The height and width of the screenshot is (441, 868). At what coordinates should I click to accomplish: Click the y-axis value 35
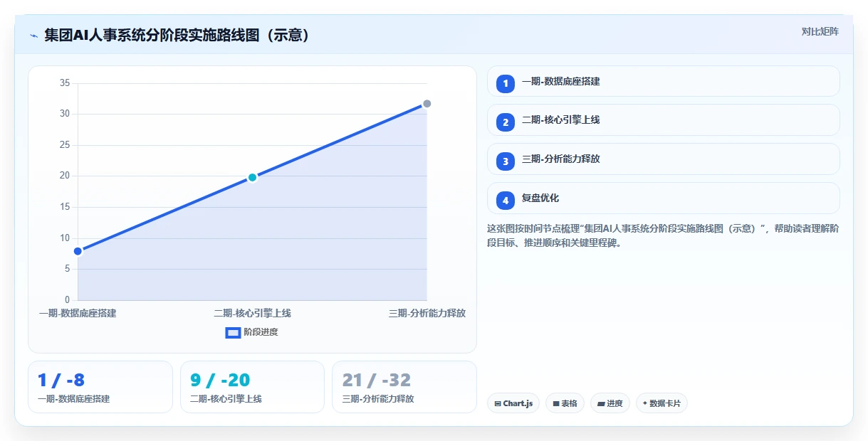(x=65, y=83)
